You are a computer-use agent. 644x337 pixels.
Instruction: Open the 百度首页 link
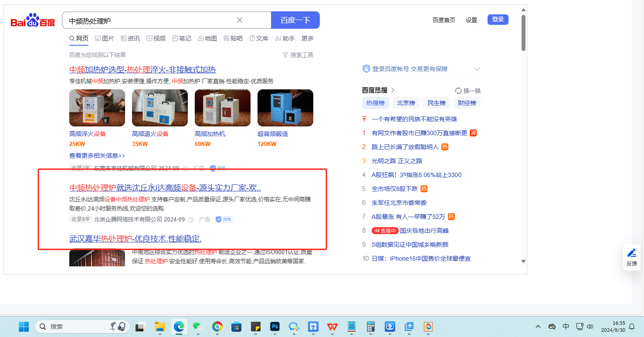444,20
